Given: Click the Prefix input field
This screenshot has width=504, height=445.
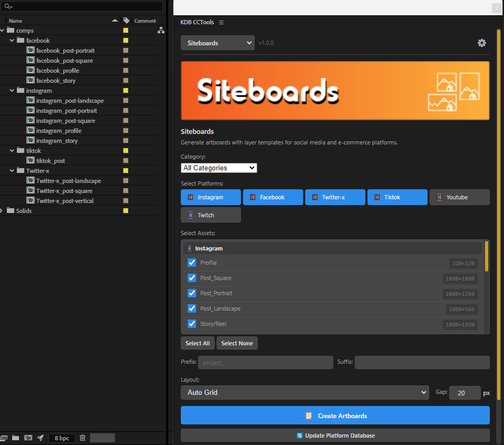Looking at the screenshot, I should click(x=266, y=362).
